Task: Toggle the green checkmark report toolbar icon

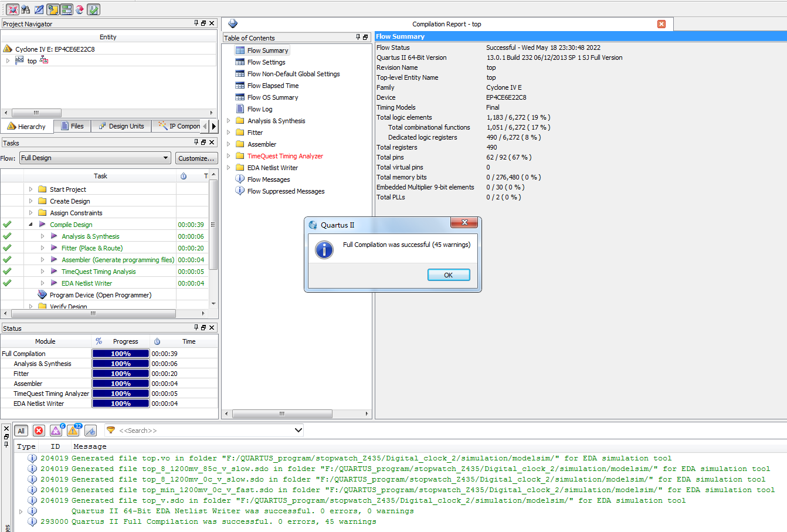Action: pyautogui.click(x=93, y=9)
